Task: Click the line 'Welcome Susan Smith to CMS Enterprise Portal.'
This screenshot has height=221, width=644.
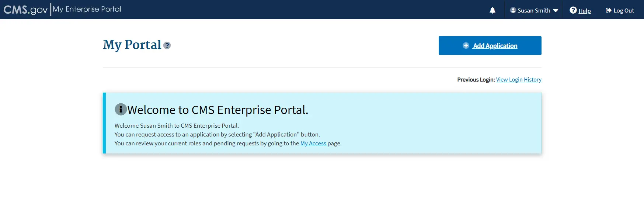Action: coord(177,126)
